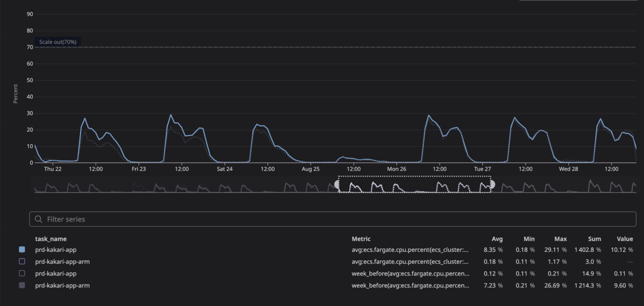Image resolution: width=644 pixels, height=306 pixels.
Task: Toggle the filled blue swatch for prd-kakari-app
Action: pyautogui.click(x=22, y=250)
